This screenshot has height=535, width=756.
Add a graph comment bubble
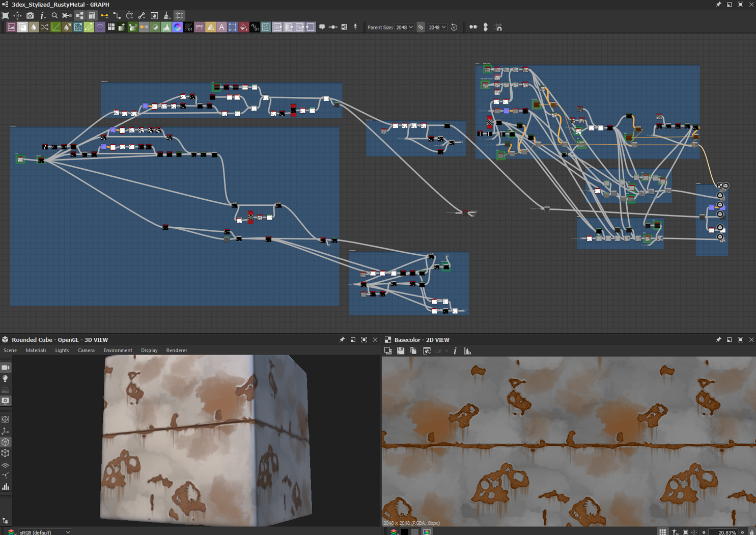(322, 28)
